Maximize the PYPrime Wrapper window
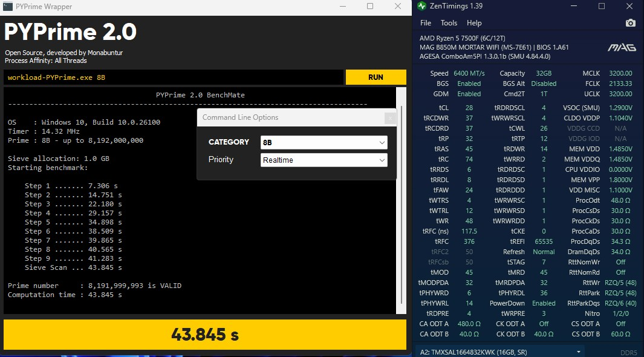 (x=370, y=6)
